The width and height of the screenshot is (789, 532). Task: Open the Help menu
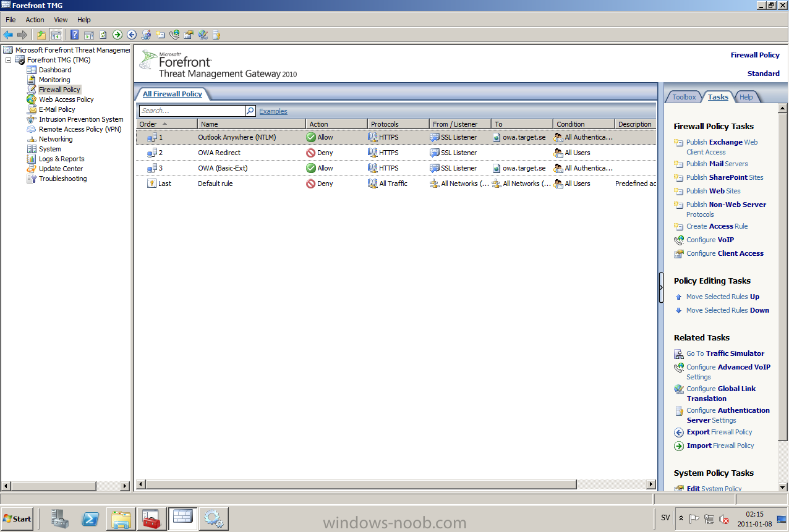(x=84, y=20)
